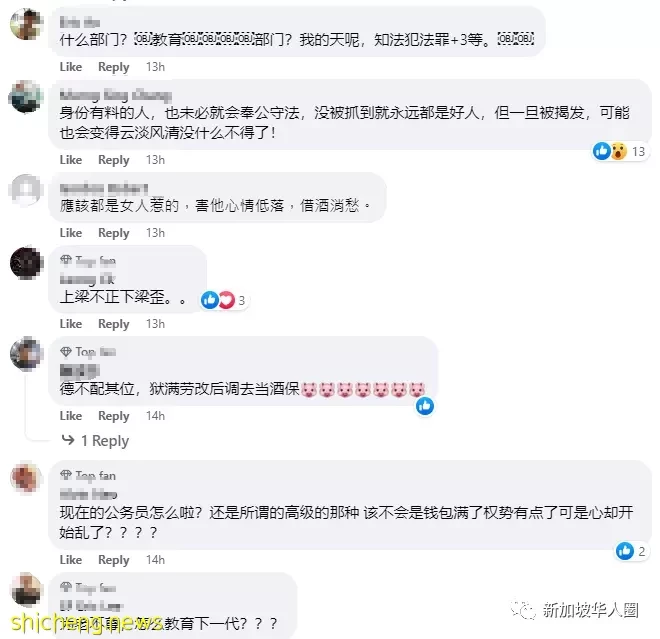Like the 德不配其位 comment
The height and width of the screenshot is (639, 660).
coord(71,416)
